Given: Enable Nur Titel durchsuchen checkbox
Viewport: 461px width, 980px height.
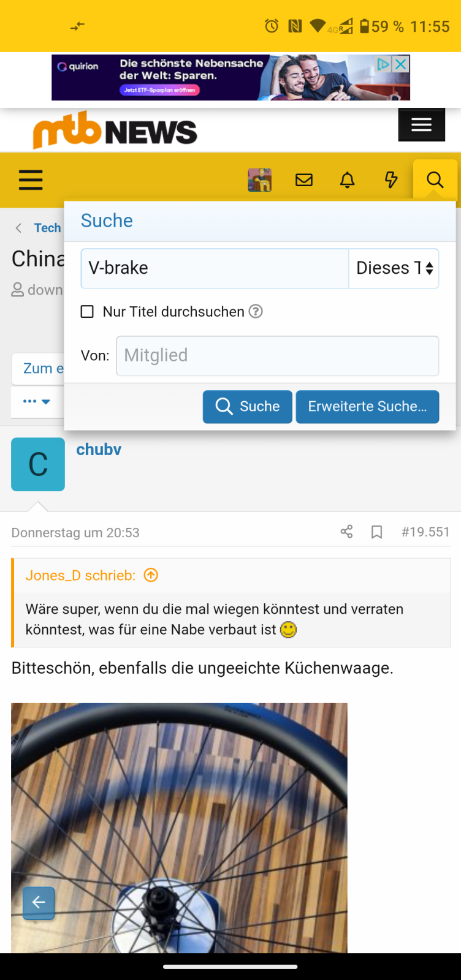Looking at the screenshot, I should tap(88, 312).
